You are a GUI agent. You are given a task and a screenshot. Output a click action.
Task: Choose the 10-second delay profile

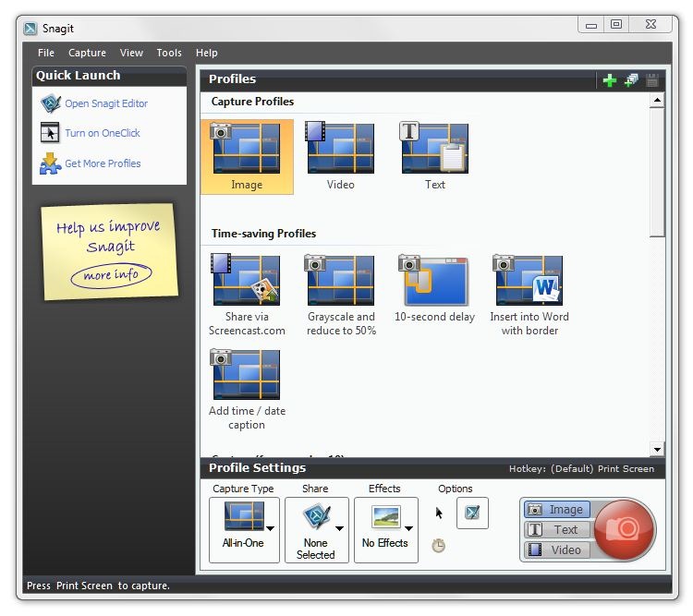tap(434, 288)
